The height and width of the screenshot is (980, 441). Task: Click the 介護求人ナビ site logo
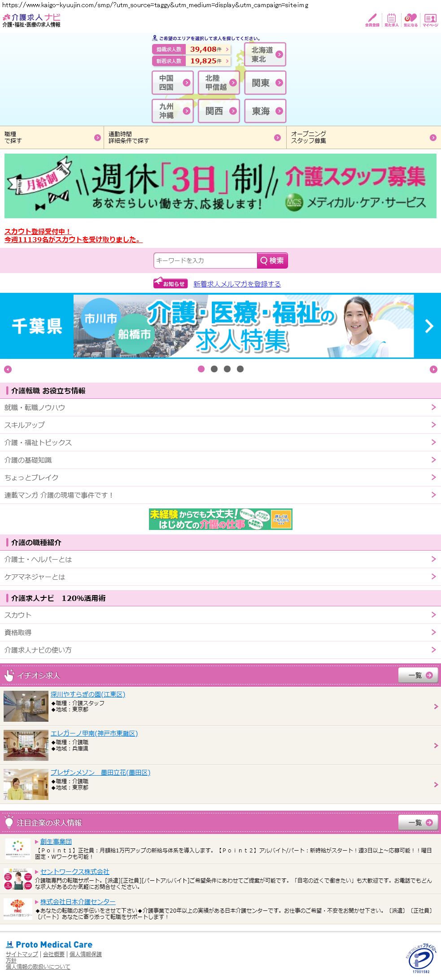(x=31, y=20)
